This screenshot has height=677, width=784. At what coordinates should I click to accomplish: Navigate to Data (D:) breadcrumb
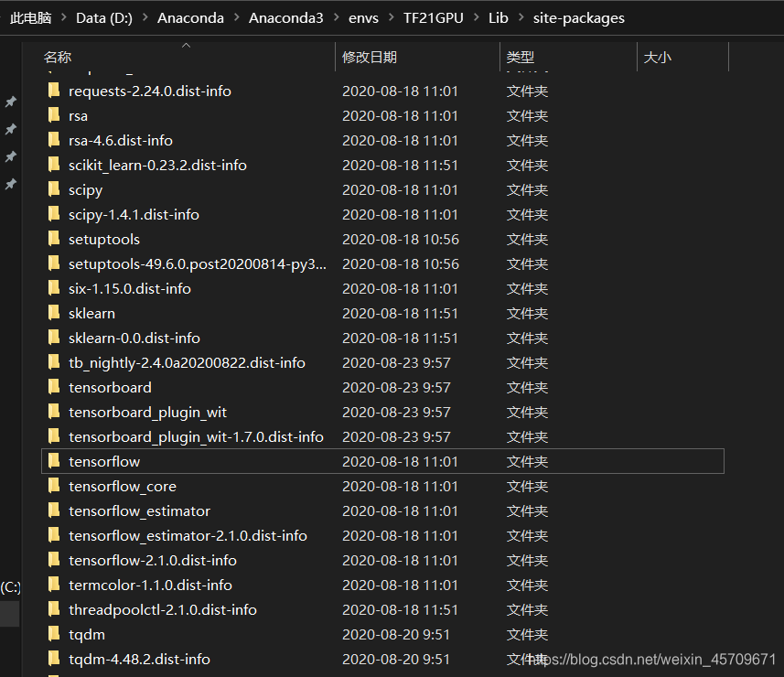[104, 18]
